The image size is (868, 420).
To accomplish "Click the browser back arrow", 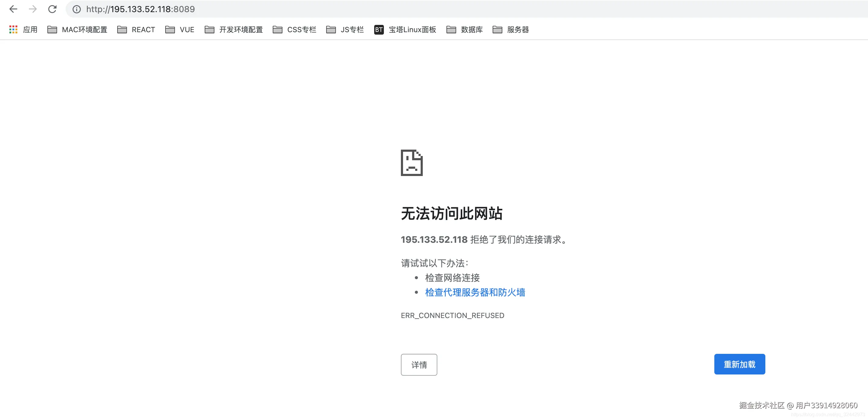I will click(13, 9).
